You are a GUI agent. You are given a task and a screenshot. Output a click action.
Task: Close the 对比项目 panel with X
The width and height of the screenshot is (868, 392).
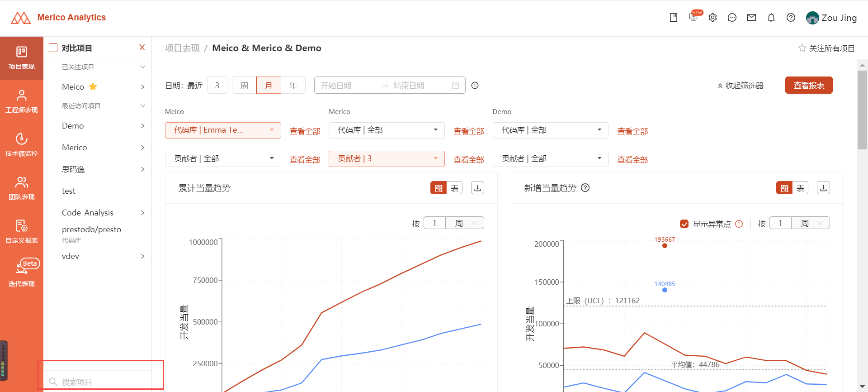pos(142,48)
